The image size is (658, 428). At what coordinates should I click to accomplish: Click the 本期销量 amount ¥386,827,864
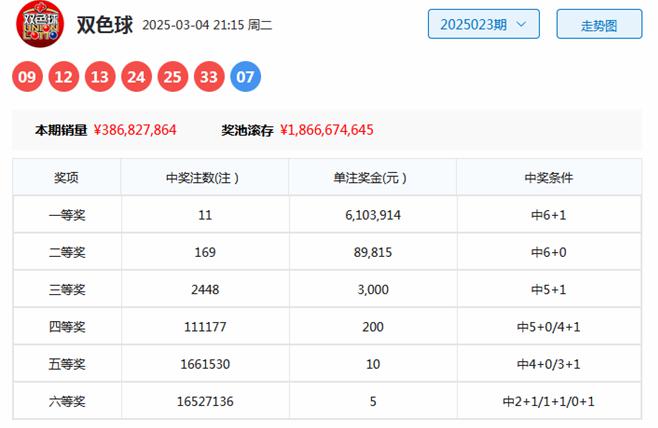pyautogui.click(x=135, y=130)
